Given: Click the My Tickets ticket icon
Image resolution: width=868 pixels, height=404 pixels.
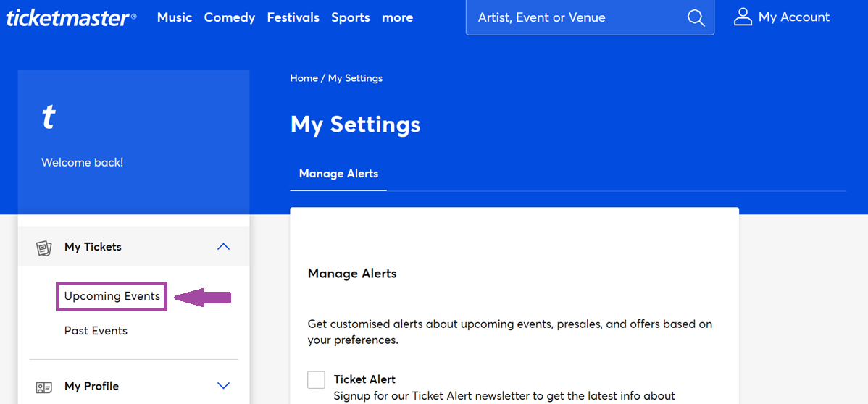Looking at the screenshot, I should click(x=44, y=248).
